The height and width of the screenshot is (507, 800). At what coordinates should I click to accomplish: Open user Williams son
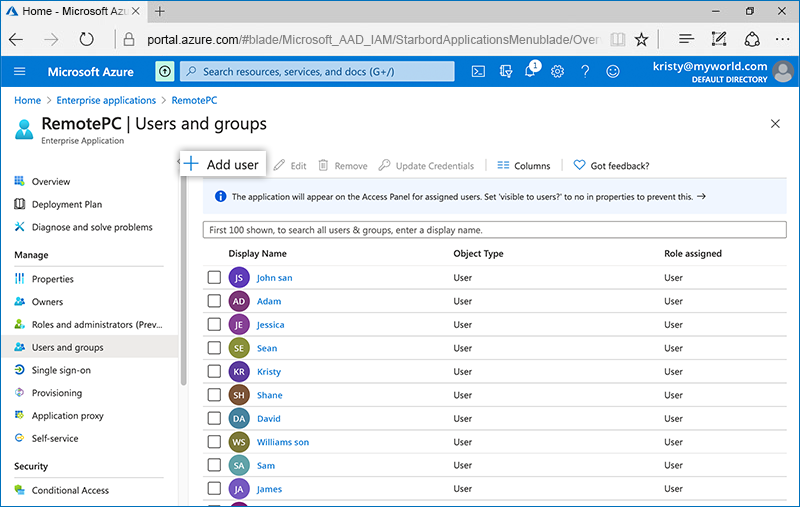(283, 442)
